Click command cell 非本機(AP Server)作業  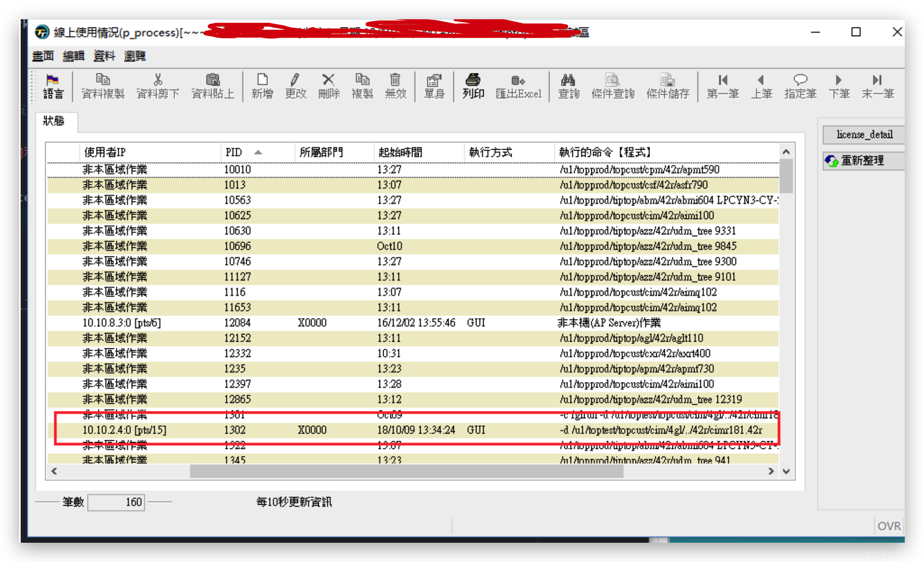(609, 322)
